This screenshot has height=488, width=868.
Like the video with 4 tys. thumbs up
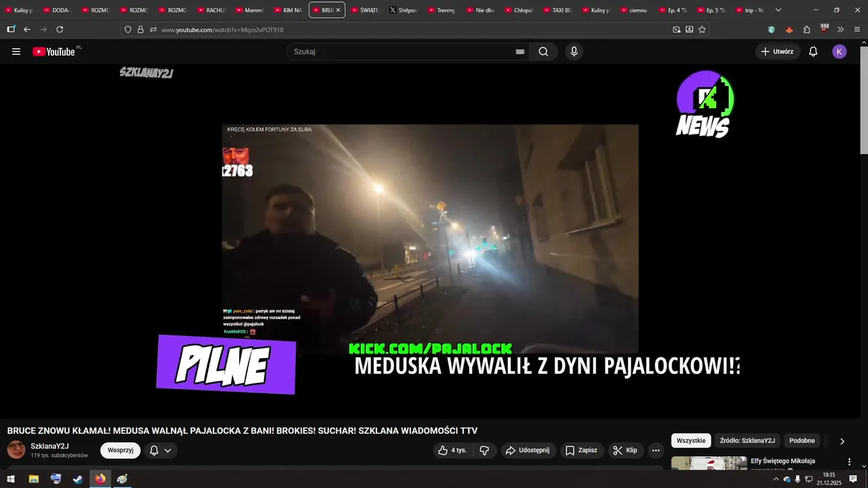pos(453,450)
